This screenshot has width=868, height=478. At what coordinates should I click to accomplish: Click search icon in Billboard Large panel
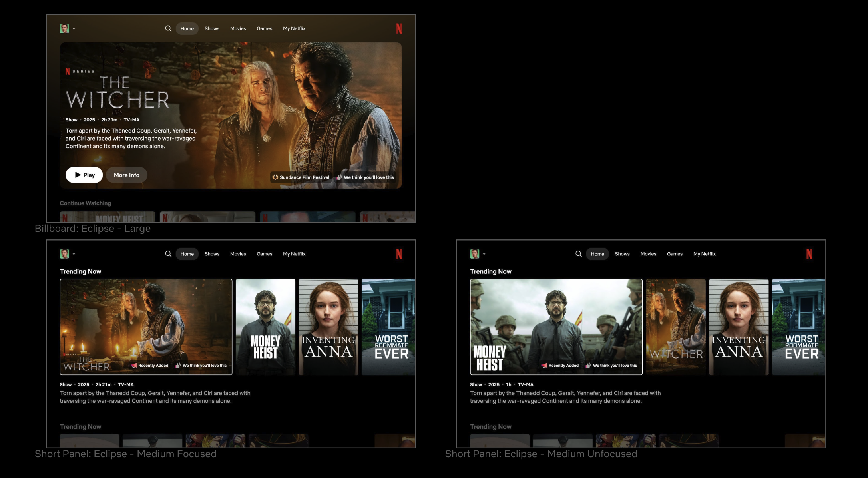tap(168, 28)
